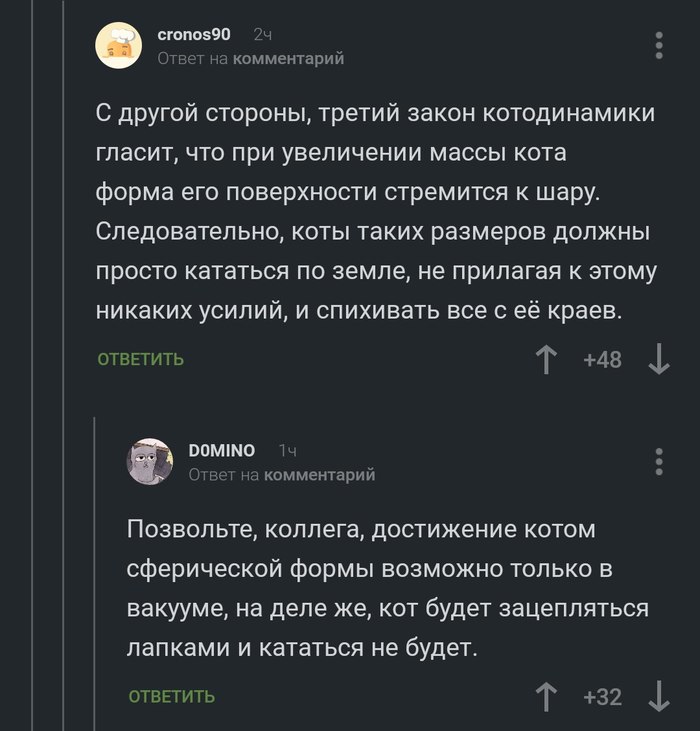The height and width of the screenshot is (731, 700).
Task: Click the 2ч timestamp on cronos90's comment
Action: point(263,35)
